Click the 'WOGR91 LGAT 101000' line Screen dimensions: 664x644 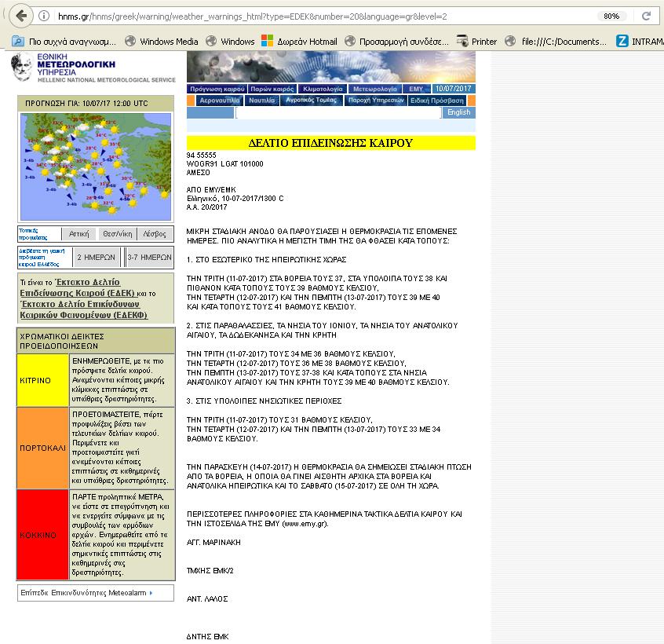pyautogui.click(x=224, y=164)
